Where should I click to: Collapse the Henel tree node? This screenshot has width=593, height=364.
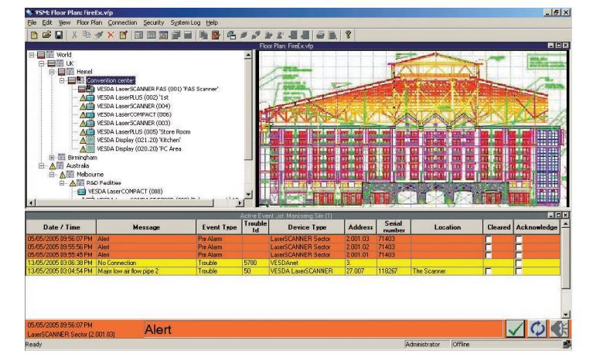point(52,72)
